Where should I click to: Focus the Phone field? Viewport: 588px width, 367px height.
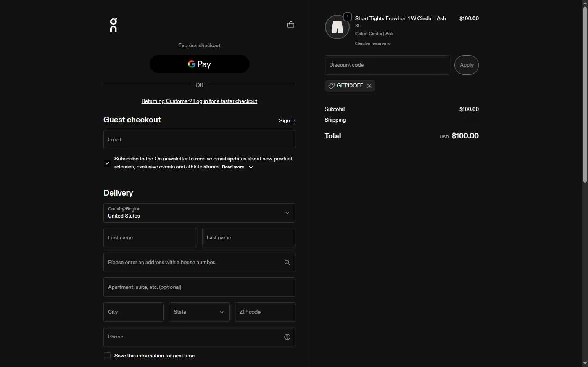point(199,337)
